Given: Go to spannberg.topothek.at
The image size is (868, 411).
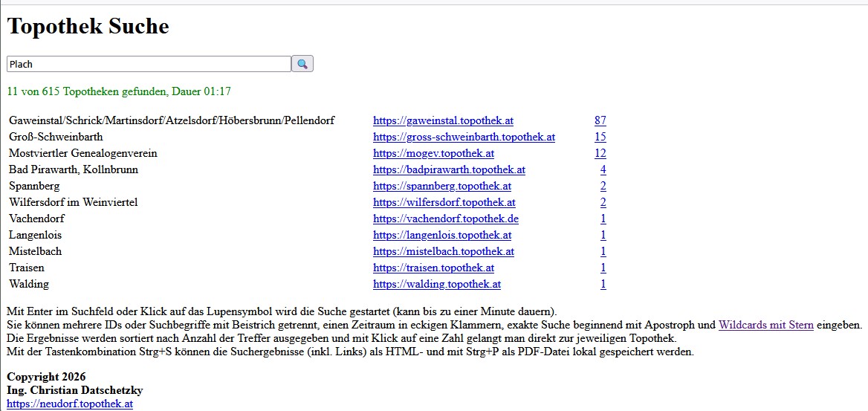Looking at the screenshot, I should point(442,186).
